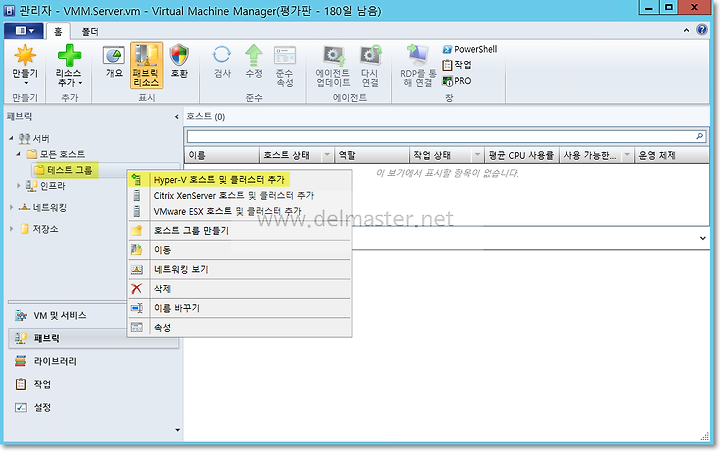
Task: Collapse the ribbon with the caret
Action: pos(686,30)
